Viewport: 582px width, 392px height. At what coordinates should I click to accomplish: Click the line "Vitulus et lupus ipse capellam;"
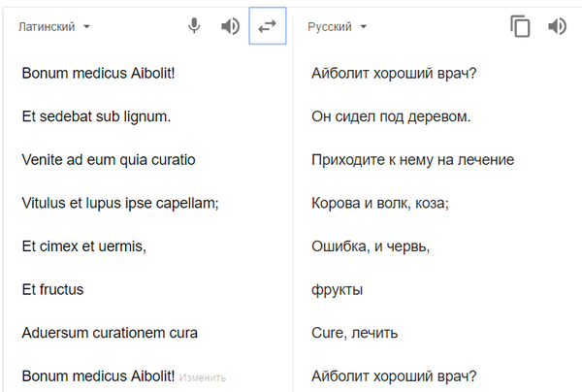[x=121, y=203]
